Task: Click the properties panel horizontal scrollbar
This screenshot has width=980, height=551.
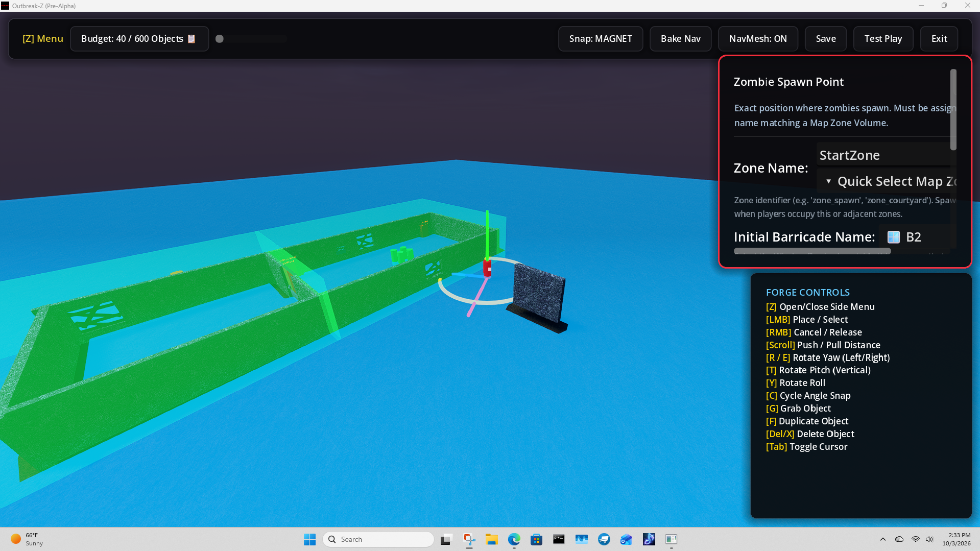Action: point(812,251)
